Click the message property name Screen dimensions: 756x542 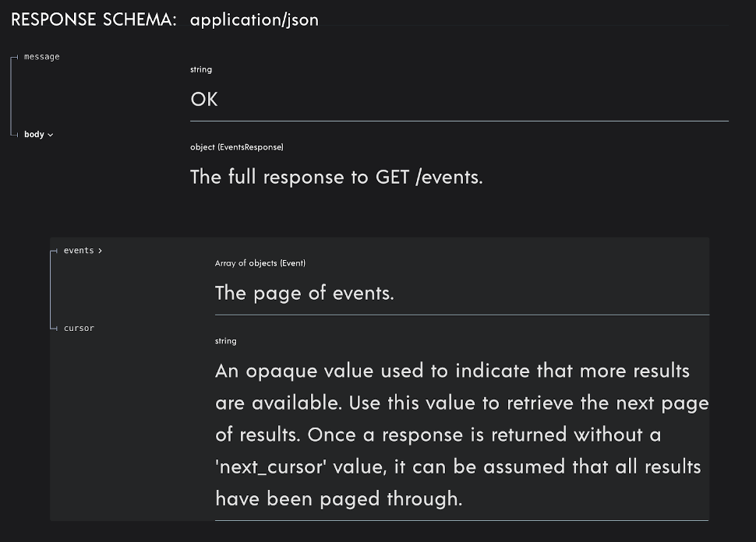[x=42, y=57]
